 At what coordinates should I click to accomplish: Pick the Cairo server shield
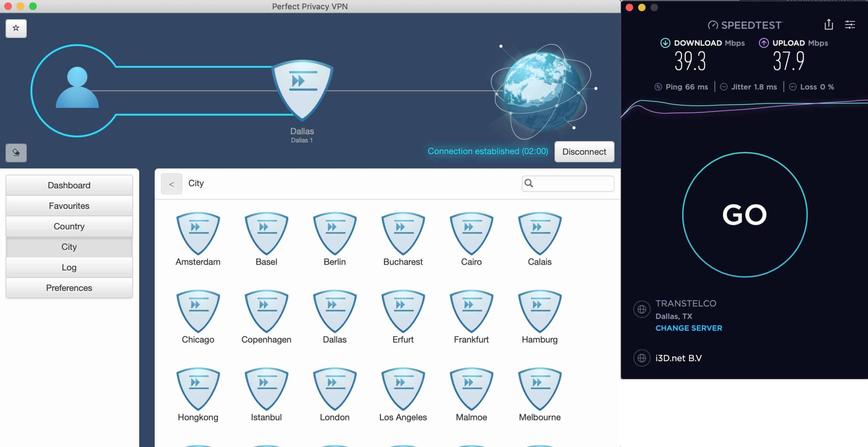click(x=471, y=233)
